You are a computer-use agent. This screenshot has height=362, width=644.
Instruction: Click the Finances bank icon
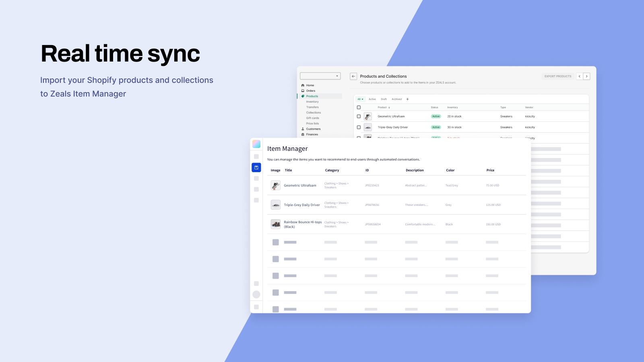tap(303, 134)
